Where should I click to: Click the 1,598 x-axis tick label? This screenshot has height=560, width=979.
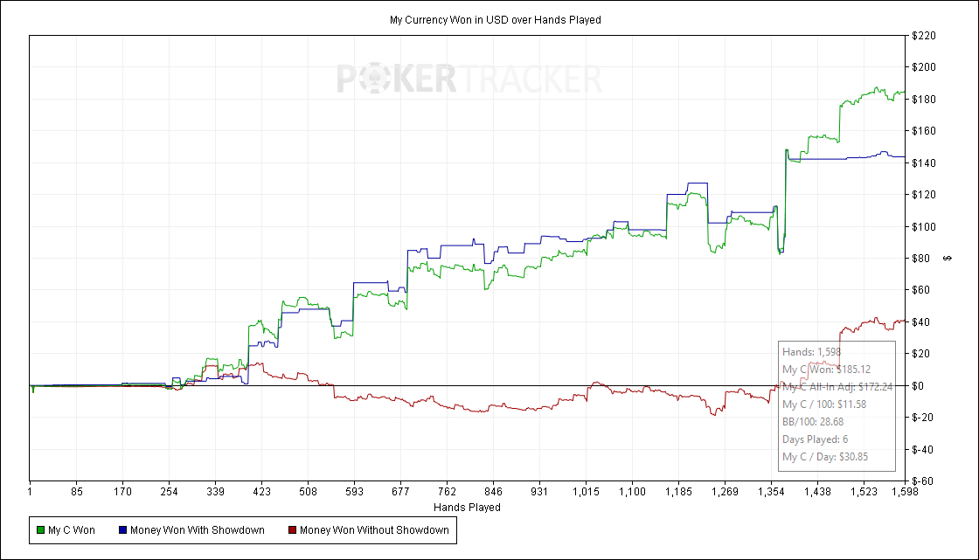point(906,492)
